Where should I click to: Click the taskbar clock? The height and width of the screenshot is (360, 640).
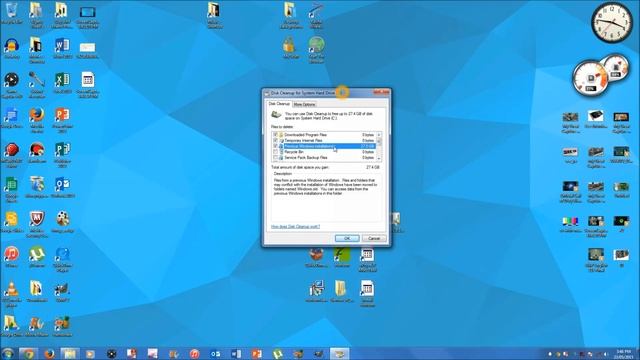coord(623,354)
